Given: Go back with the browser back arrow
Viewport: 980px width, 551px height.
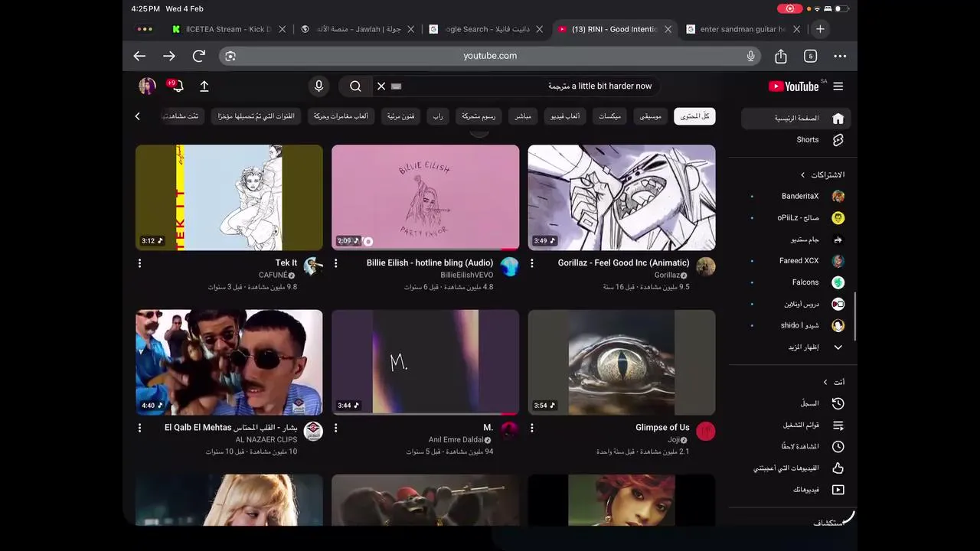Looking at the screenshot, I should 139,56.
